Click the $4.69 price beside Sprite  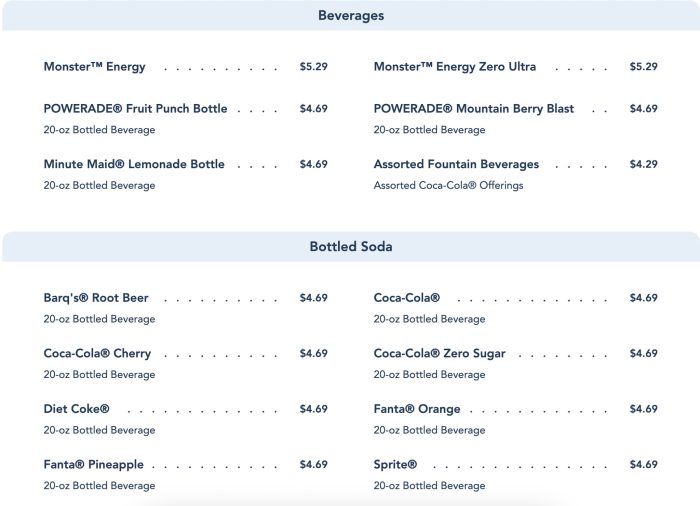(x=643, y=465)
